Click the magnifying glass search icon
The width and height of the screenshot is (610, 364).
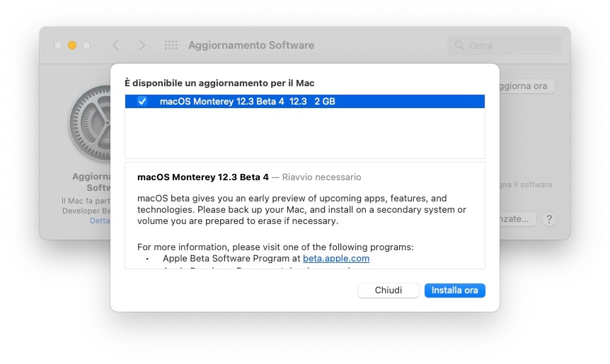pos(459,45)
